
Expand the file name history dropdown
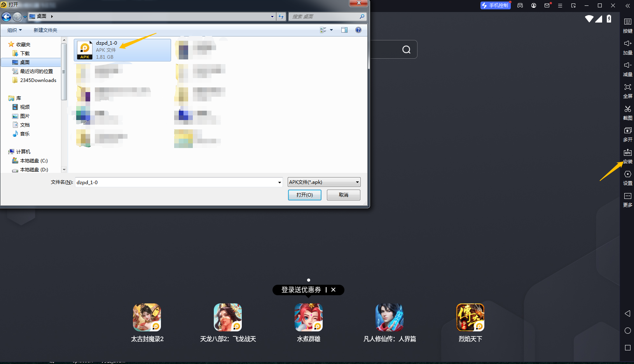pos(279,182)
